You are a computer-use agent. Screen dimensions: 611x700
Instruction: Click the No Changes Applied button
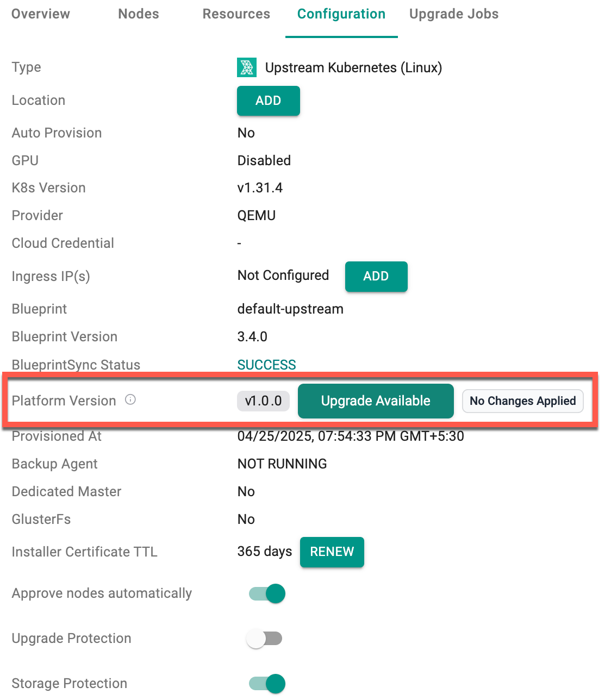(522, 401)
